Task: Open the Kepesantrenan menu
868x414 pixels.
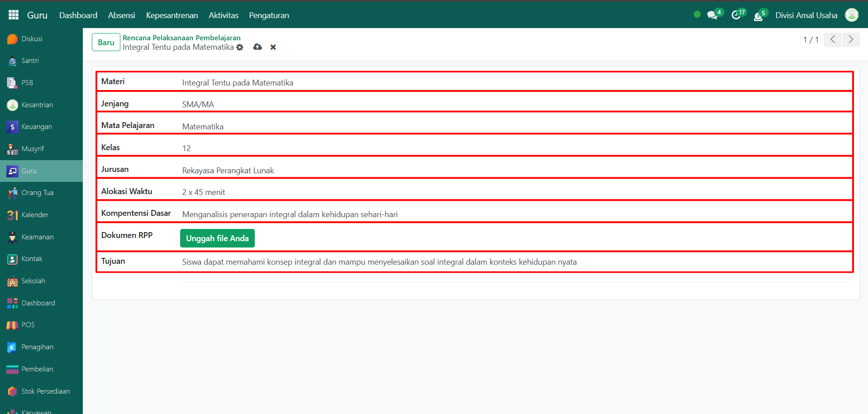Action: (x=172, y=15)
